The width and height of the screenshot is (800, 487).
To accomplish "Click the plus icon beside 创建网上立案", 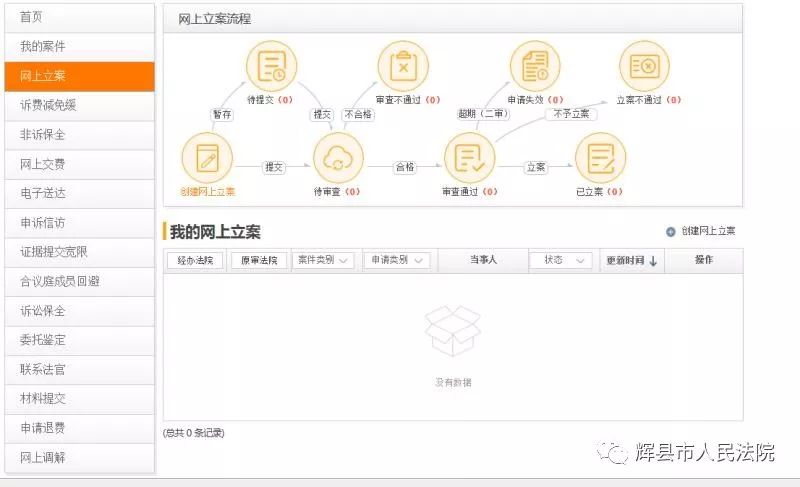I will click(x=670, y=231).
